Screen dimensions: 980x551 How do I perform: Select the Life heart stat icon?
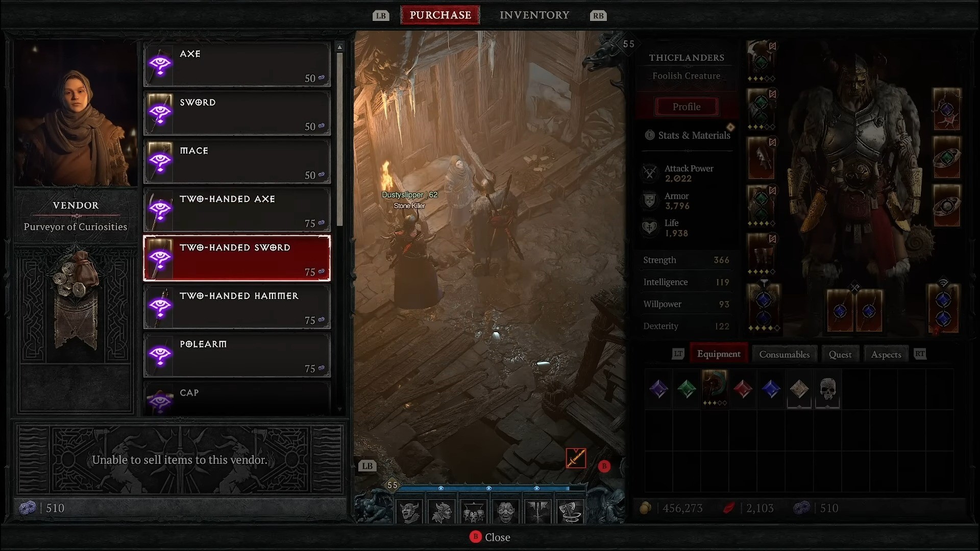click(x=650, y=228)
